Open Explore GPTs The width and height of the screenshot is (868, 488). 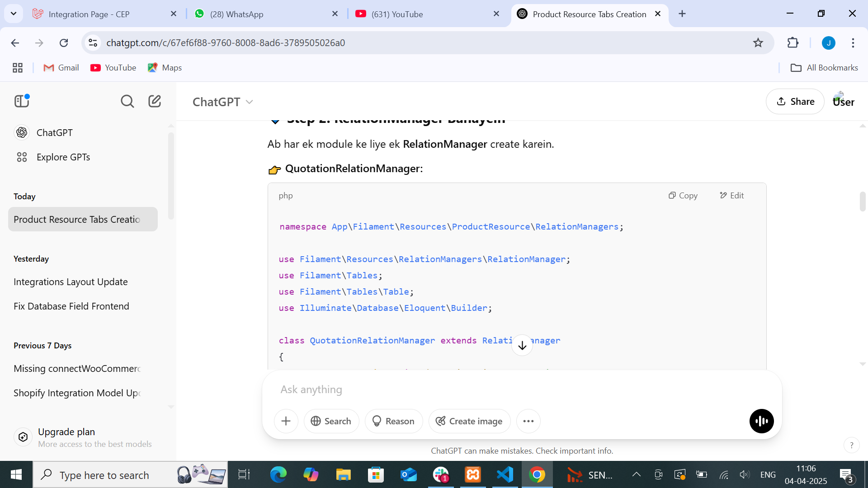tap(83, 157)
